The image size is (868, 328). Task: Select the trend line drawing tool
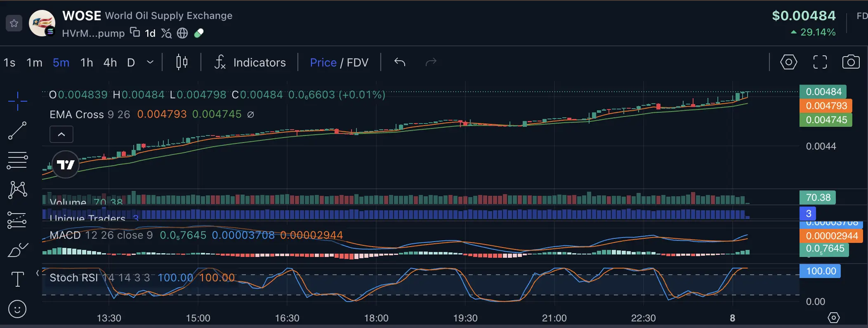(18, 131)
